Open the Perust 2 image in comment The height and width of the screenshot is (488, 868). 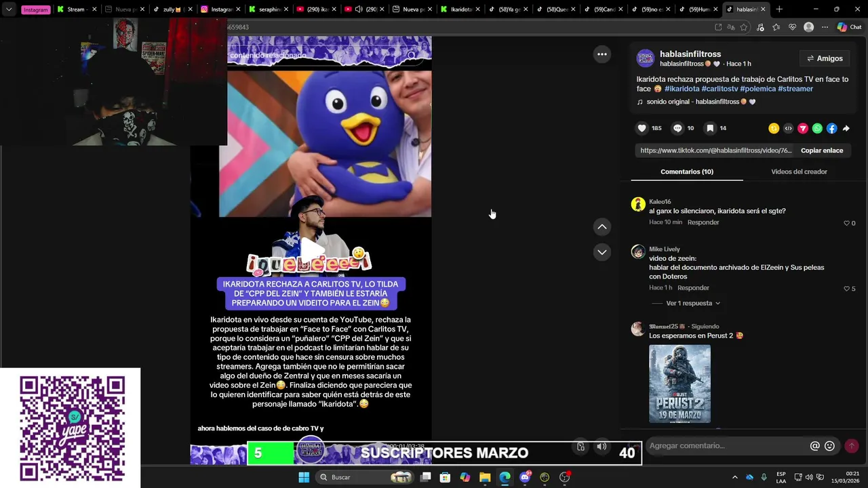(x=679, y=384)
